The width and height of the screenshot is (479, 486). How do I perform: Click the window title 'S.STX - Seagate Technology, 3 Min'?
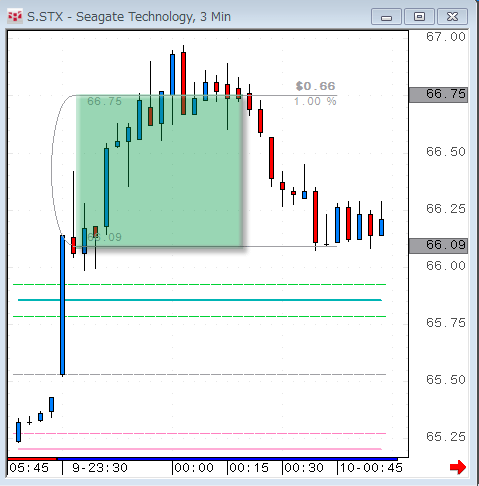pos(129,17)
